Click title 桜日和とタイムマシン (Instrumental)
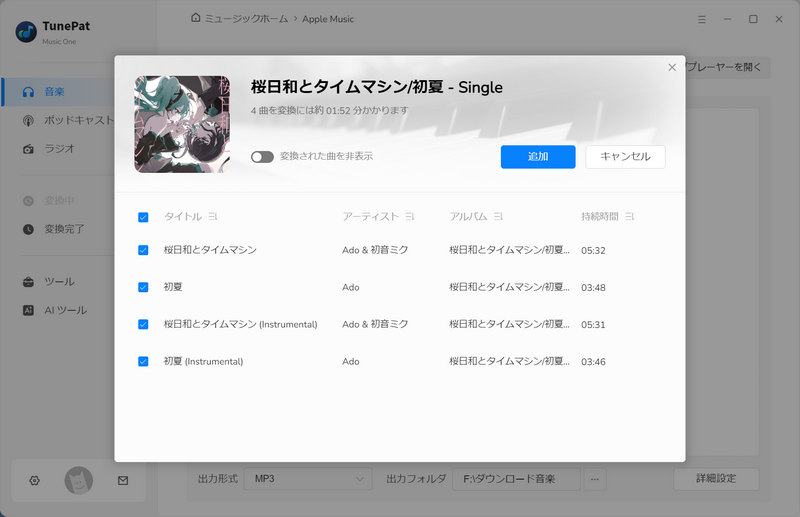 (240, 325)
